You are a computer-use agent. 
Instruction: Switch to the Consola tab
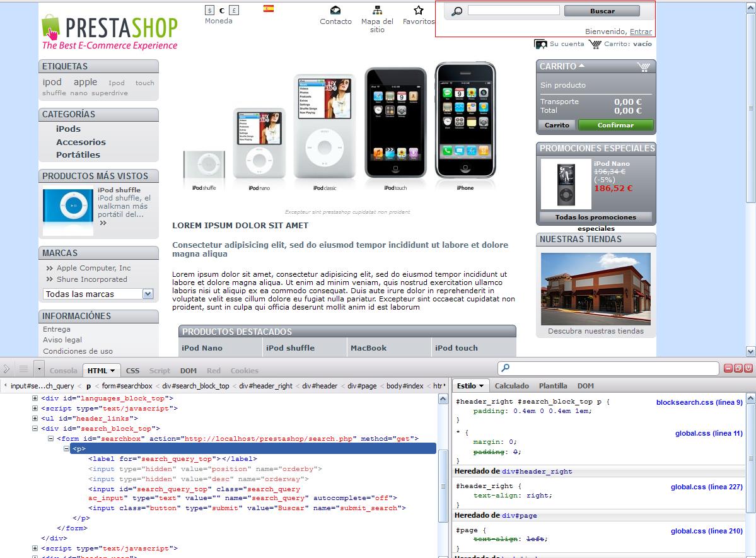tap(63, 370)
